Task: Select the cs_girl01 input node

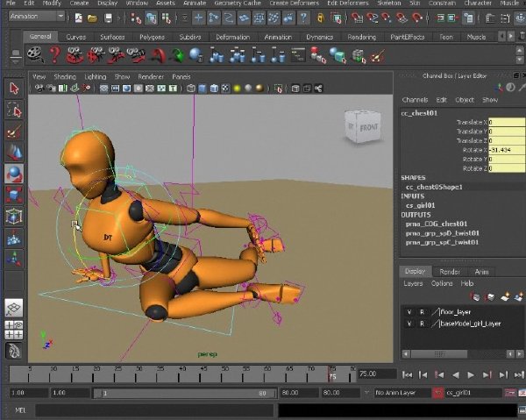Action: tap(420, 205)
